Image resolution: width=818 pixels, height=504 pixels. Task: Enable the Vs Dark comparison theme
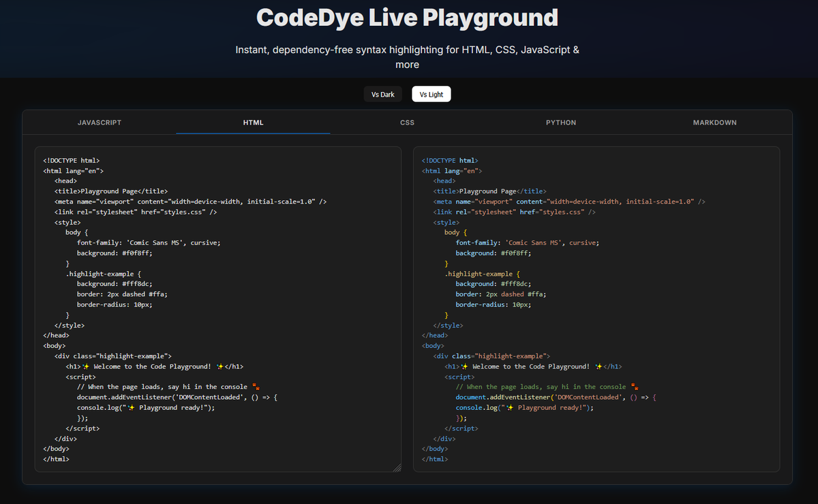click(382, 94)
